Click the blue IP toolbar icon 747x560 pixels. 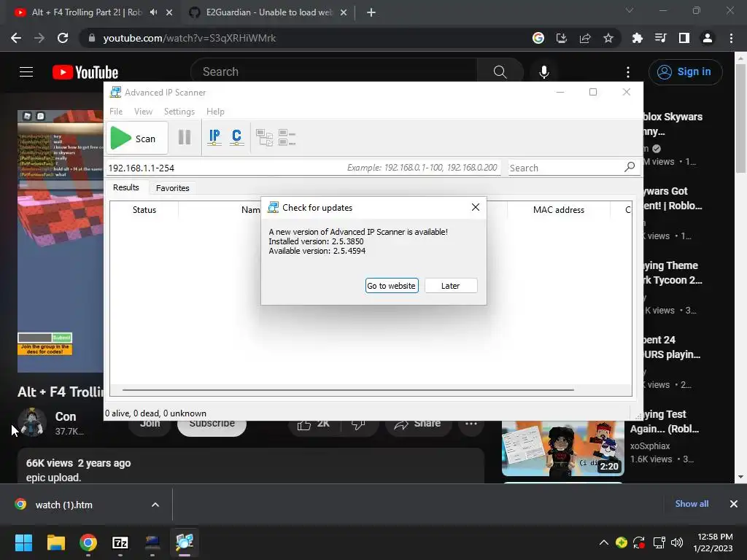(214, 138)
